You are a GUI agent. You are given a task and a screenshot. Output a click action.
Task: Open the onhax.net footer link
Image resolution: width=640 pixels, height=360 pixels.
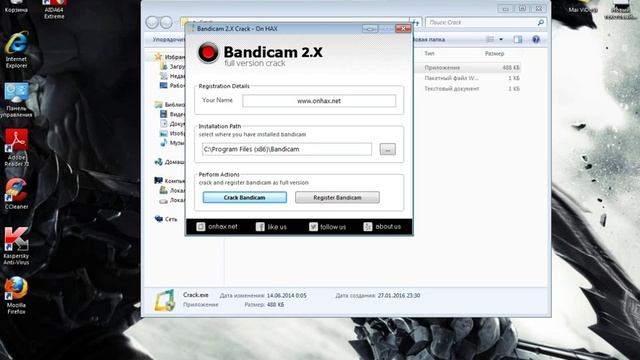tap(217, 227)
